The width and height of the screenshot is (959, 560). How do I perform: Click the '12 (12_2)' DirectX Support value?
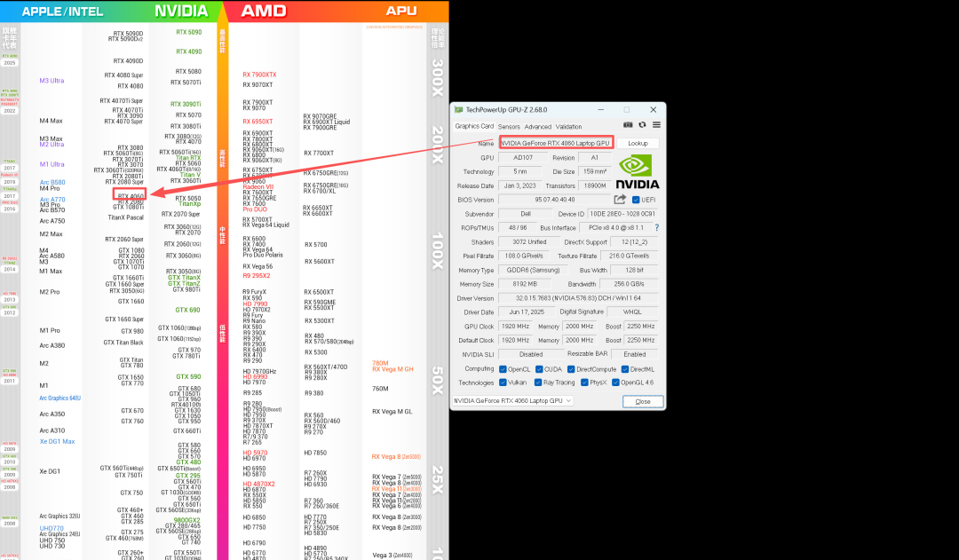[634, 242]
